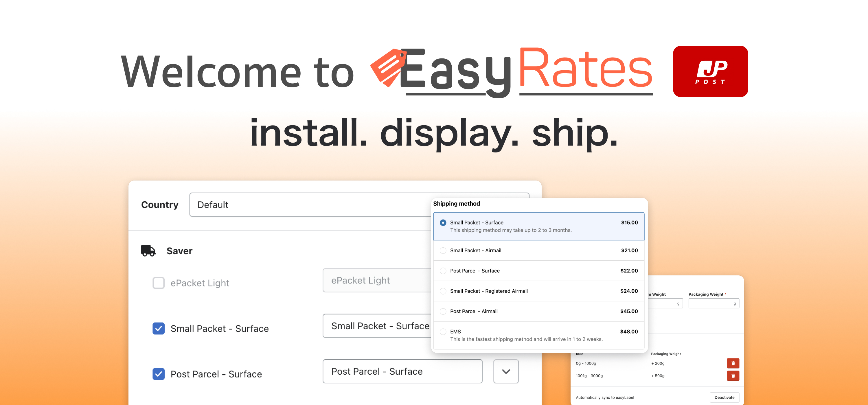Image resolution: width=868 pixels, height=405 pixels.
Task: Click the Deactivate button
Action: (x=724, y=397)
